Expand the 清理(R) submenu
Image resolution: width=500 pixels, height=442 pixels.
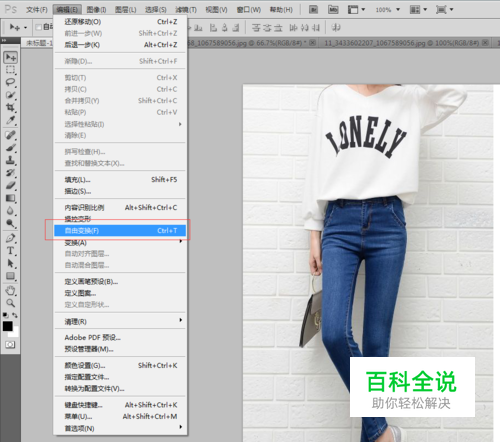[x=121, y=321]
